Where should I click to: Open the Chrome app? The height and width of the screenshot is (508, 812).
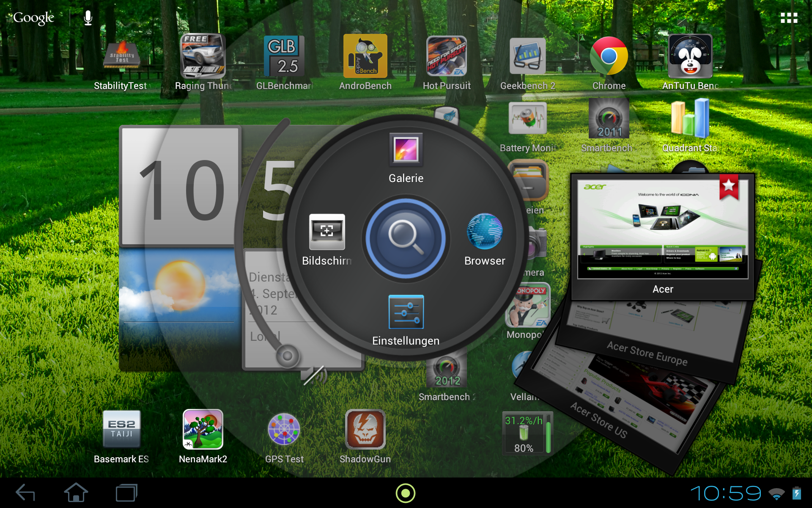[609, 57]
